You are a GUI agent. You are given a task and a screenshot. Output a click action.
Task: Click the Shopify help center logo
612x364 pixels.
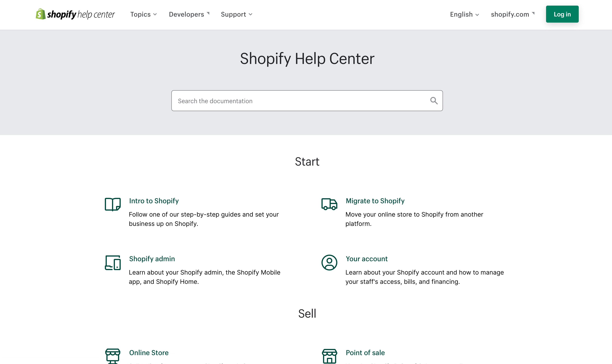(x=75, y=14)
